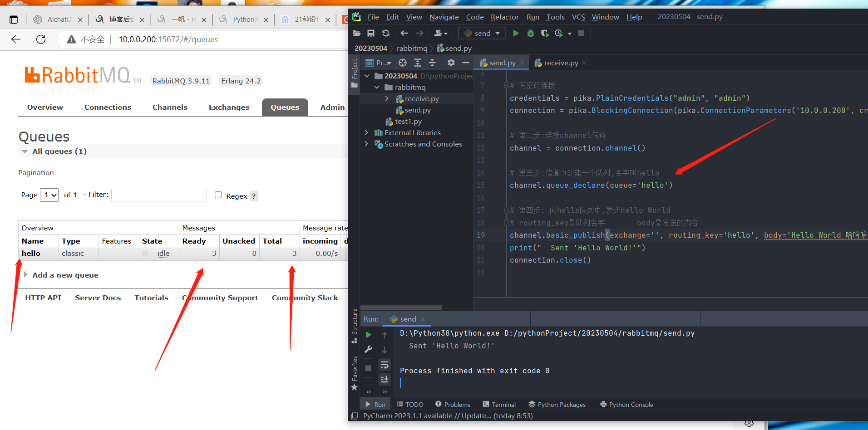Run 'send' with green play button
Screen dimensions: 868x430
[516, 33]
